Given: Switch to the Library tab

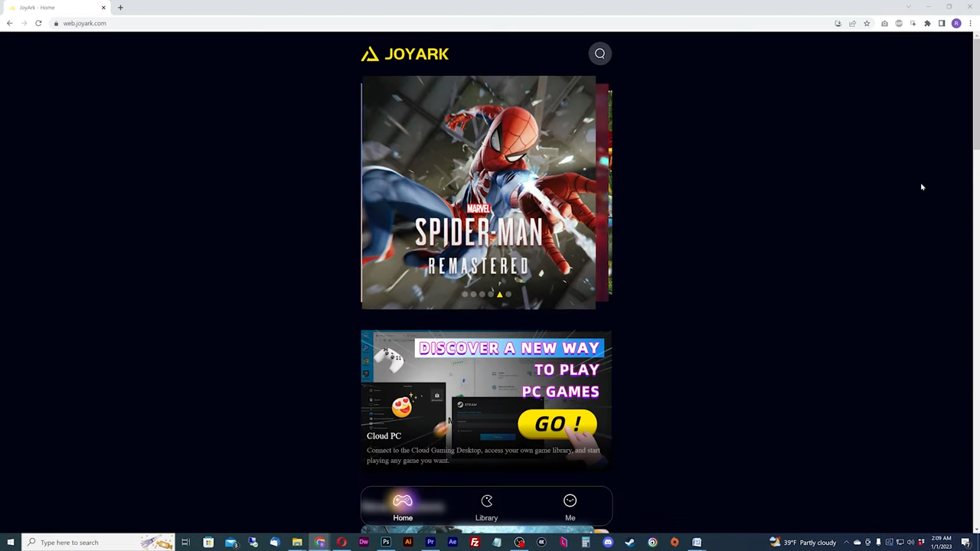Looking at the screenshot, I should (x=486, y=507).
